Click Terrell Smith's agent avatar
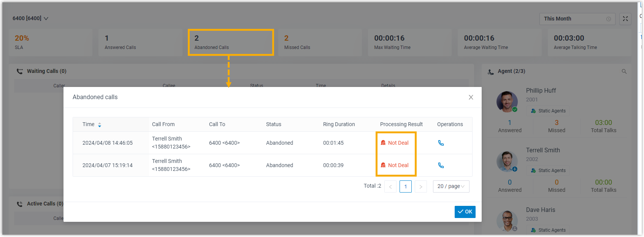The height and width of the screenshot is (237, 644). coord(507,161)
